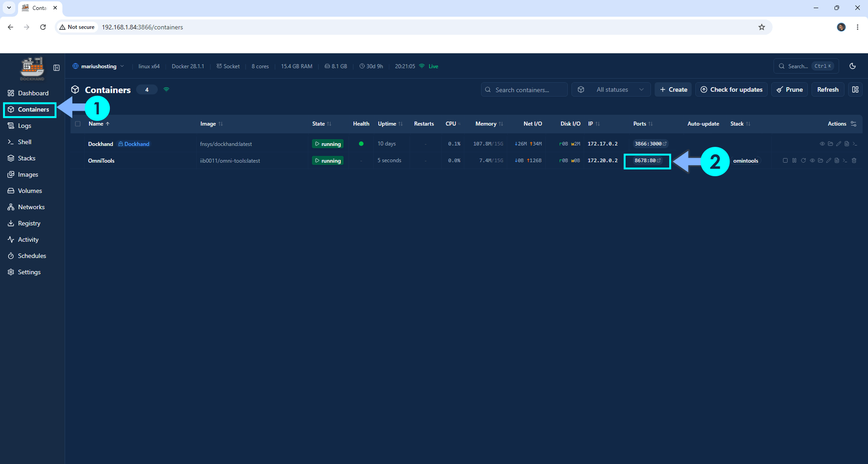Sort containers by State column
The height and width of the screenshot is (464, 868).
(x=322, y=124)
